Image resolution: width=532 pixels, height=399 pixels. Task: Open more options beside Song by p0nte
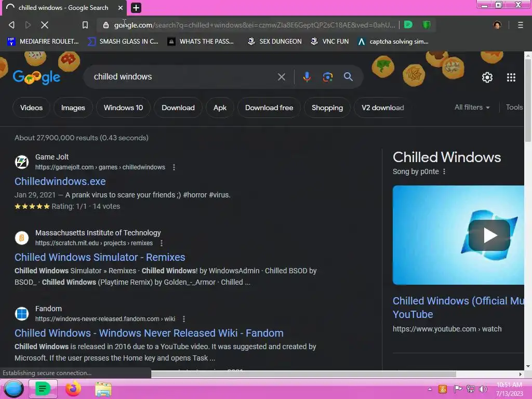click(444, 171)
